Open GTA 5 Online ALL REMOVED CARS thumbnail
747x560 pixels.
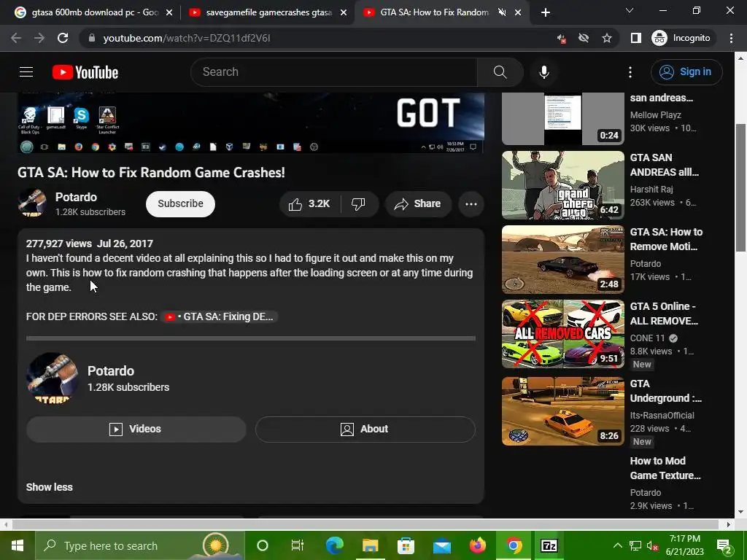click(562, 334)
